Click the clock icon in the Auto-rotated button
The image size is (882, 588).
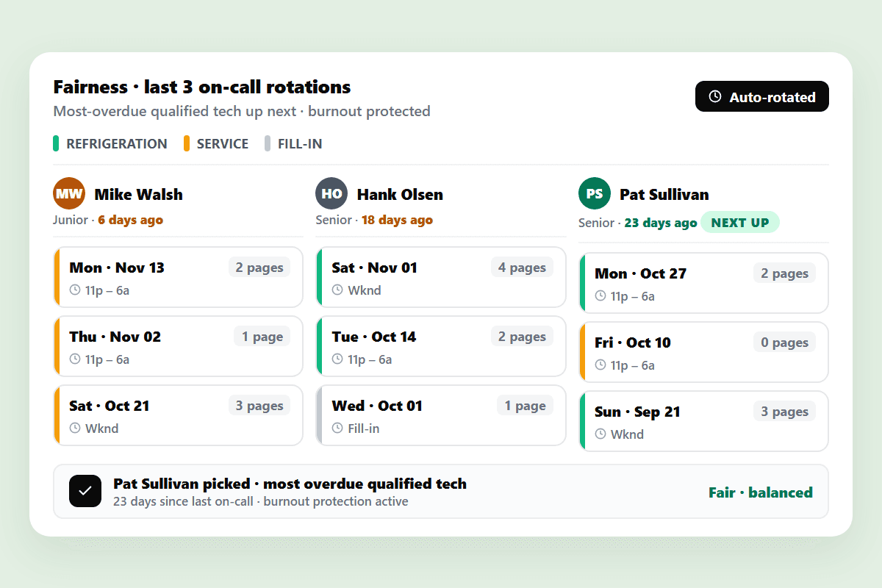click(715, 97)
